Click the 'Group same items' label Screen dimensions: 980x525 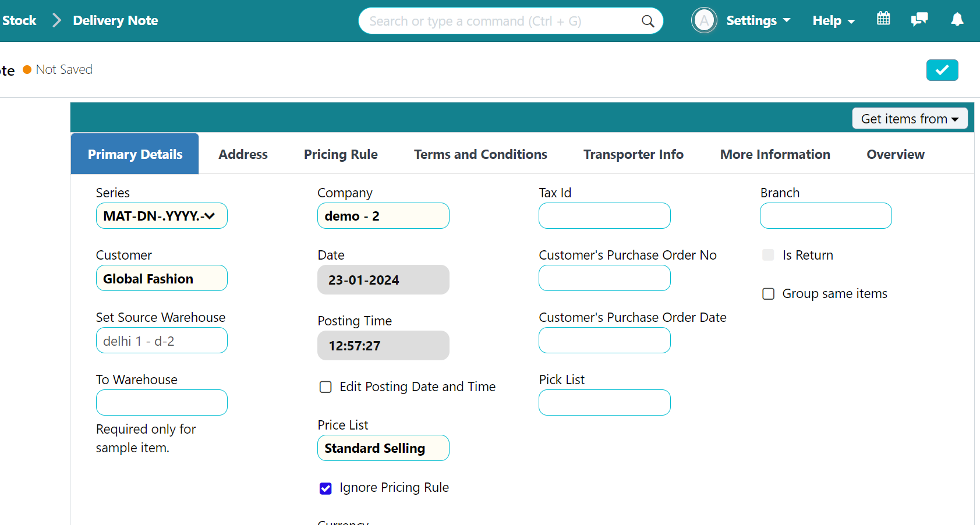pos(834,294)
